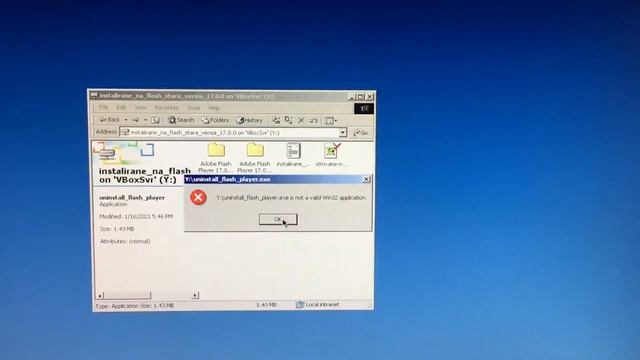This screenshot has height=360, width=640.
Task: Click the red error icon in dialog
Action: 198,198
